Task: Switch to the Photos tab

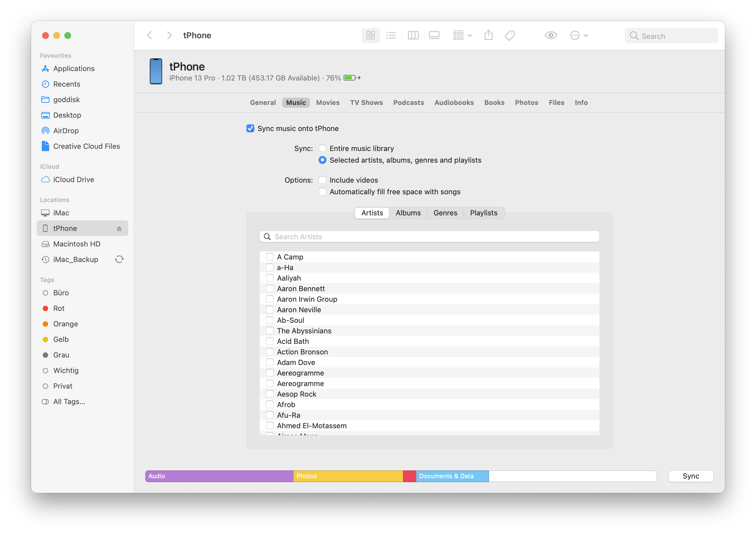Action: [x=526, y=103]
